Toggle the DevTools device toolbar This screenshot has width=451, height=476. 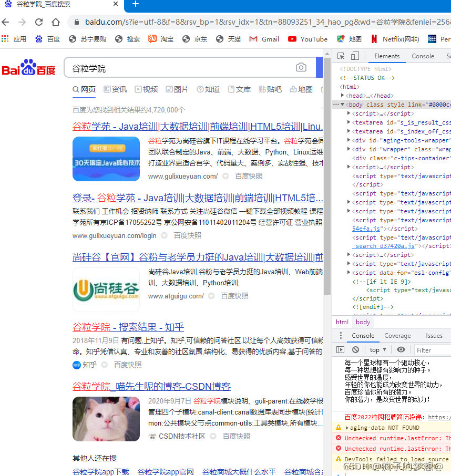coord(355,56)
